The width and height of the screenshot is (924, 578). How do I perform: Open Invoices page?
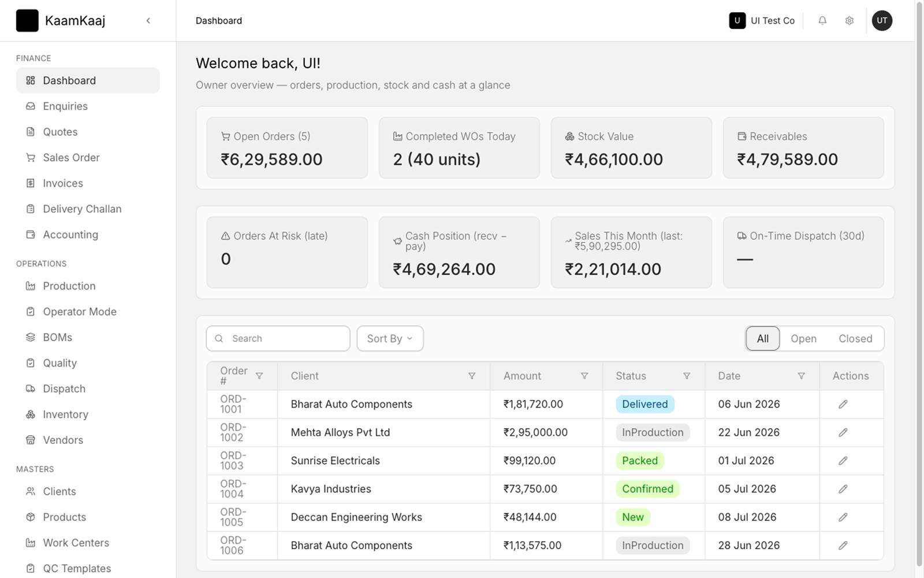pos(88,183)
